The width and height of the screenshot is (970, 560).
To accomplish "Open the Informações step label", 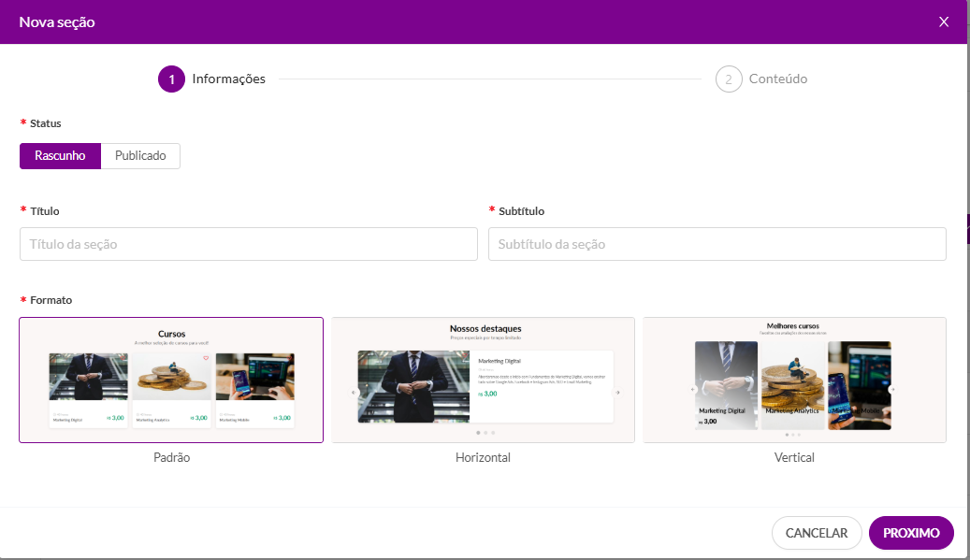I will (x=228, y=79).
